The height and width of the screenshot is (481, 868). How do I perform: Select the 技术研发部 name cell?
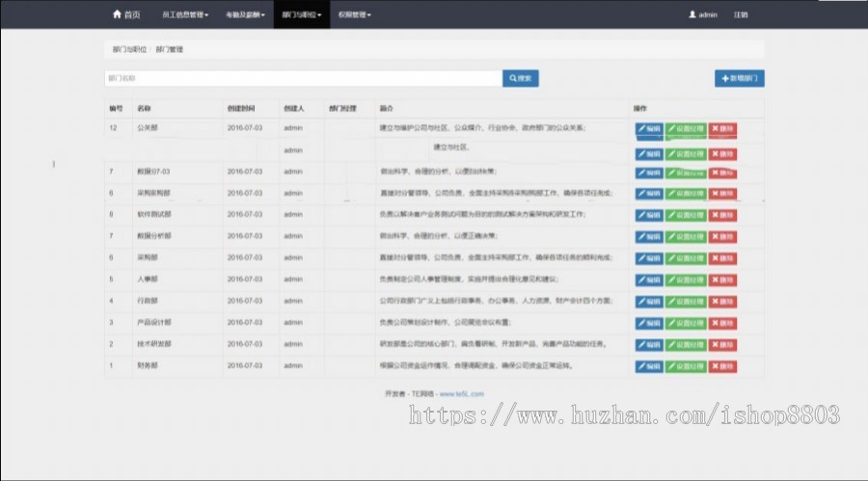[x=154, y=344]
